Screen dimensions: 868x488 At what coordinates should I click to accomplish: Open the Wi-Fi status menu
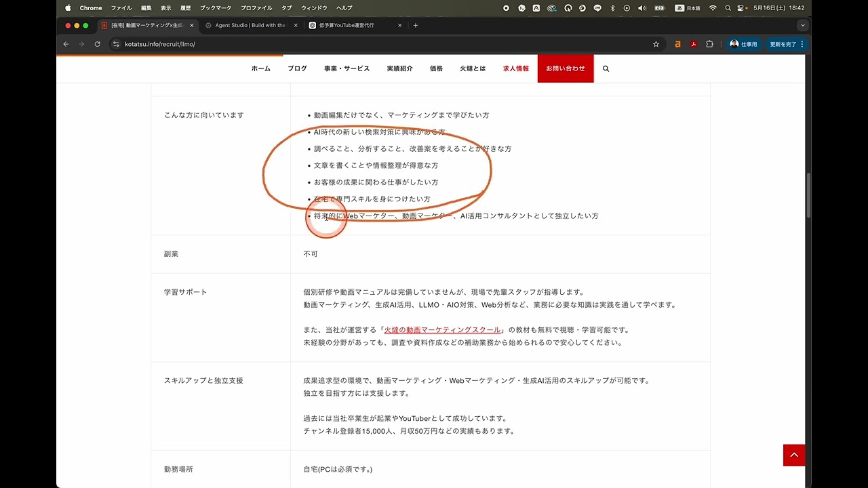pyautogui.click(x=713, y=8)
